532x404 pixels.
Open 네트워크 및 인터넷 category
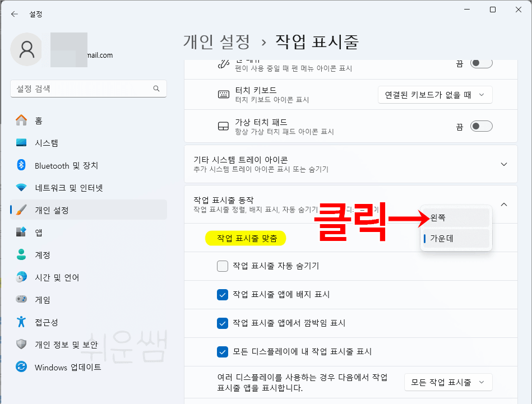coord(89,188)
